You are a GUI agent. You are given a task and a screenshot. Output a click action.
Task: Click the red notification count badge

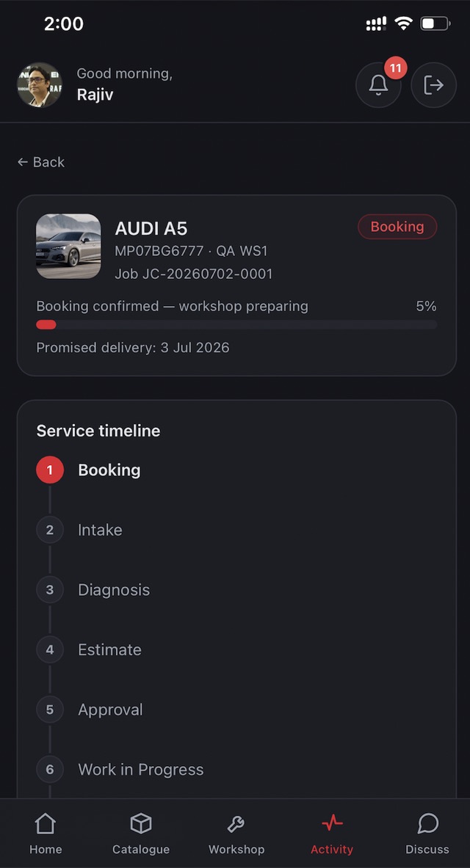[395, 68]
